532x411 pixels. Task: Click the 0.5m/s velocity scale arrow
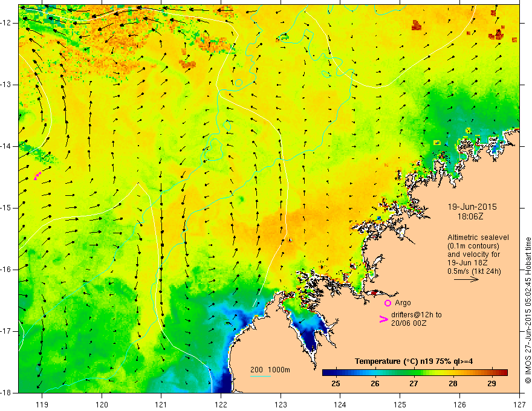(466, 279)
